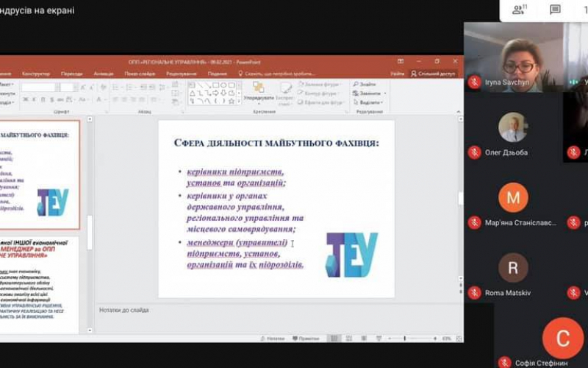Open Drawing group dialog launcher

(x=346, y=112)
